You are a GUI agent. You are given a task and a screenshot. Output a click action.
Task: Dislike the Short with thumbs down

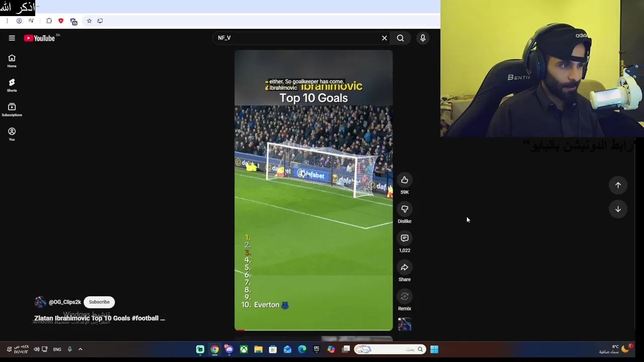coord(405,209)
